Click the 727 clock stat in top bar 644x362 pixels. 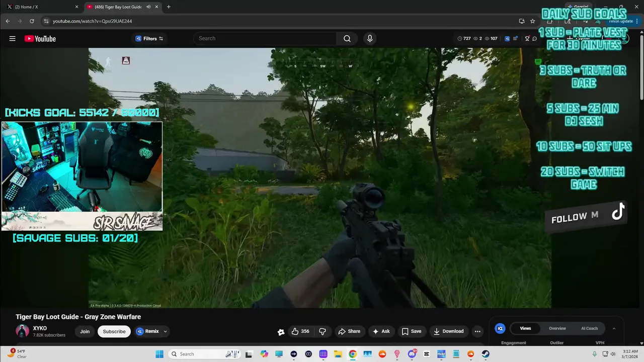(464, 39)
